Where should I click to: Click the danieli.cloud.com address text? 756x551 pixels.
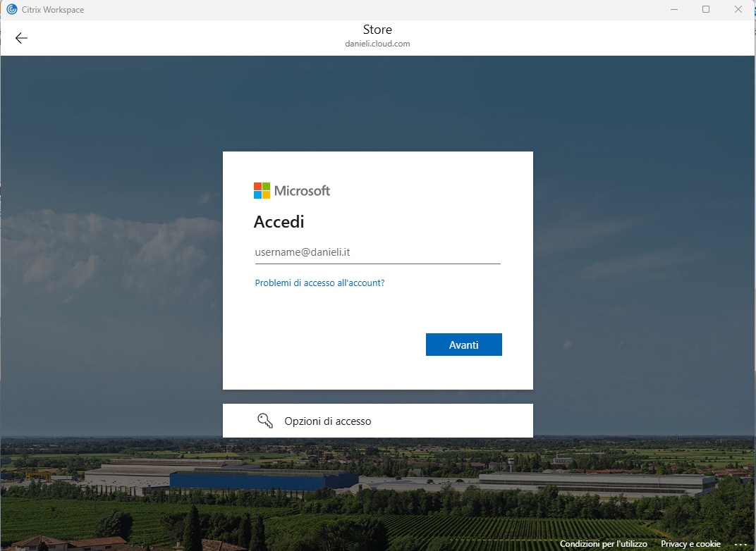[x=377, y=44]
